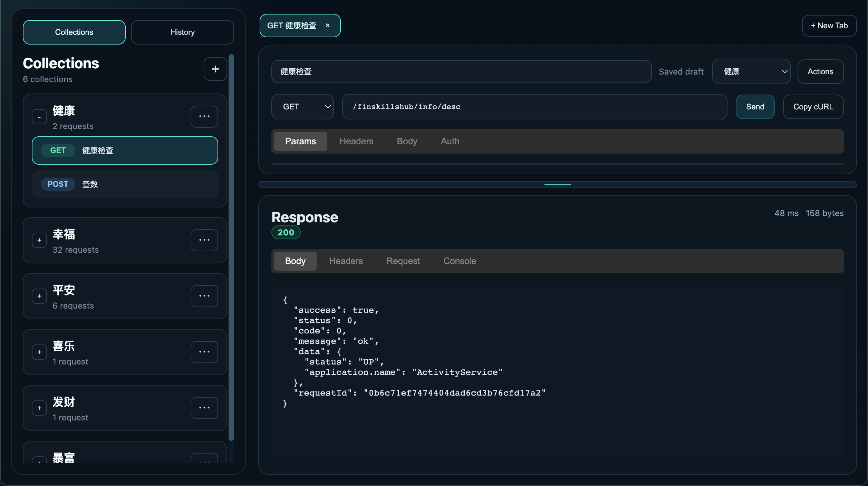The height and width of the screenshot is (486, 868).
Task: Expand the 平安 collection
Action: click(39, 296)
